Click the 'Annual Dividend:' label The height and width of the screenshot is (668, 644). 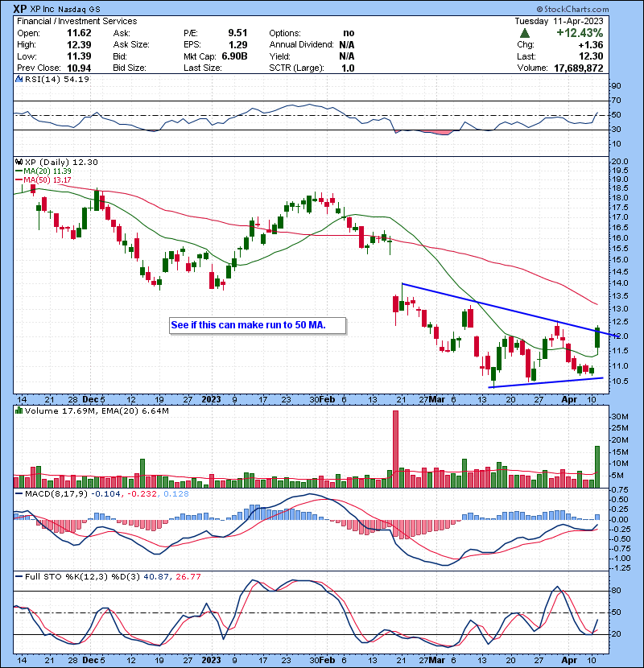click(x=301, y=45)
